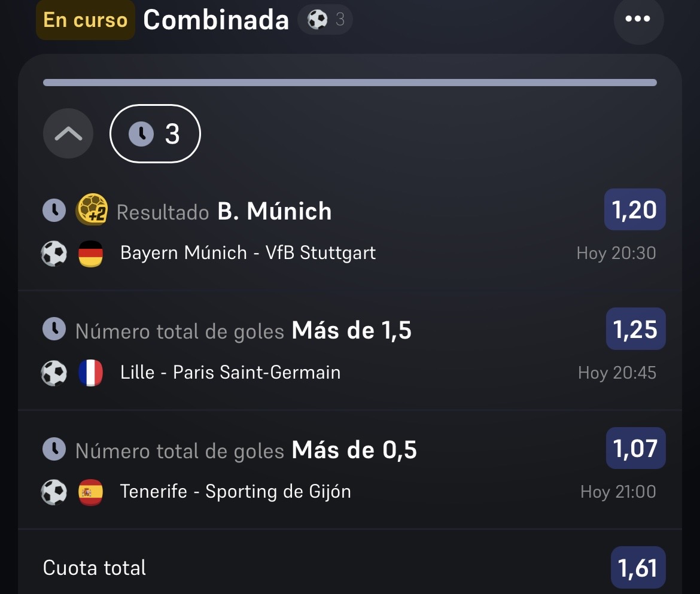Image resolution: width=700 pixels, height=594 pixels.
Task: Click the French flag icon
Action: click(90, 373)
